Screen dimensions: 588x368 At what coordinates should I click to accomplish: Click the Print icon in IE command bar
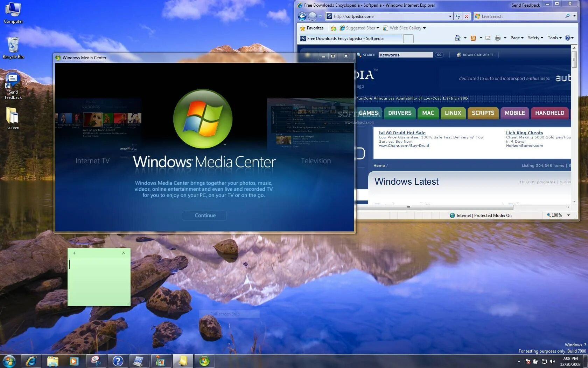point(497,38)
